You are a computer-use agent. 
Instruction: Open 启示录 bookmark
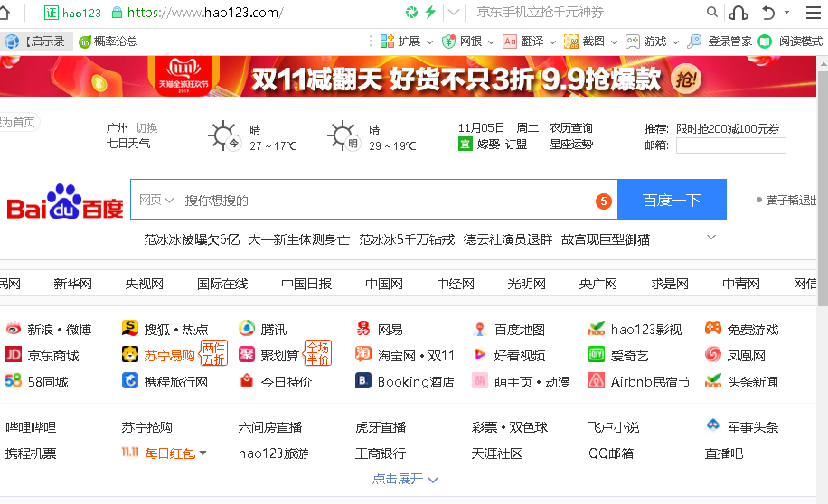point(34,42)
